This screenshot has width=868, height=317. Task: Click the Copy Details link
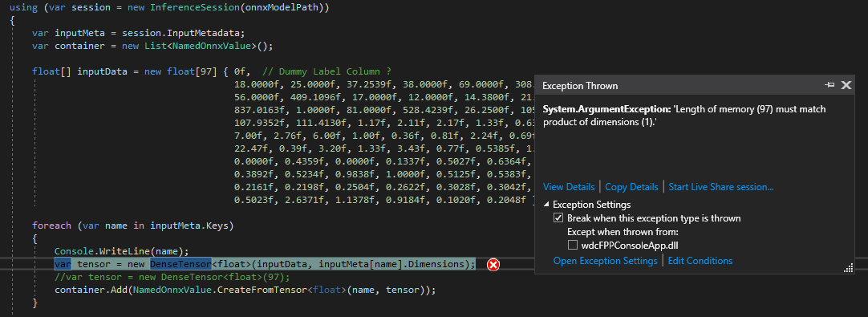click(x=631, y=187)
